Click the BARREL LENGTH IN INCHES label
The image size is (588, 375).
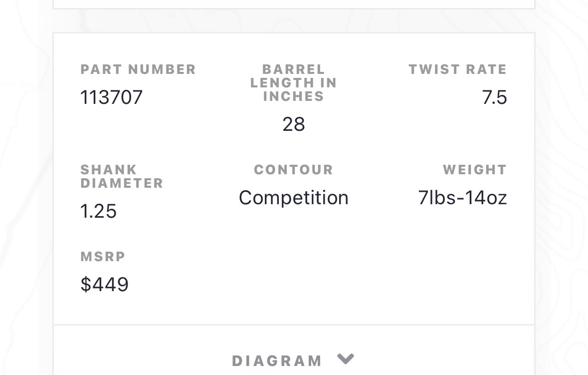(x=294, y=82)
